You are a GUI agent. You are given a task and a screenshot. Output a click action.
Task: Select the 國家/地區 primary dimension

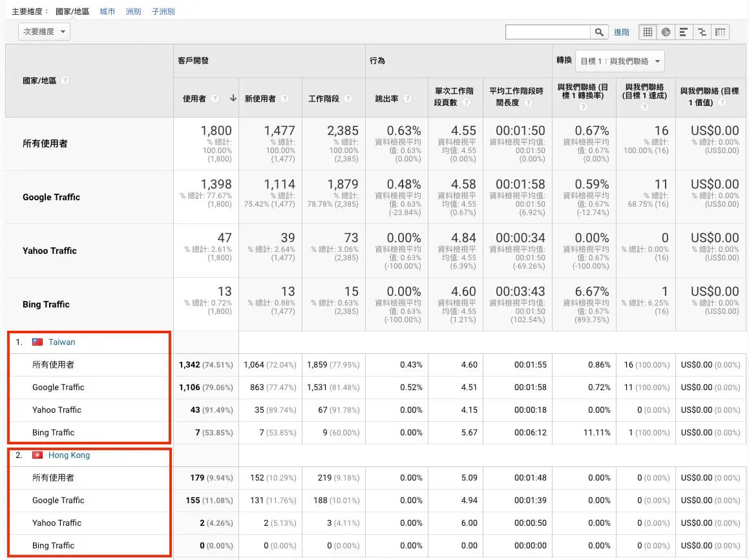click(72, 12)
